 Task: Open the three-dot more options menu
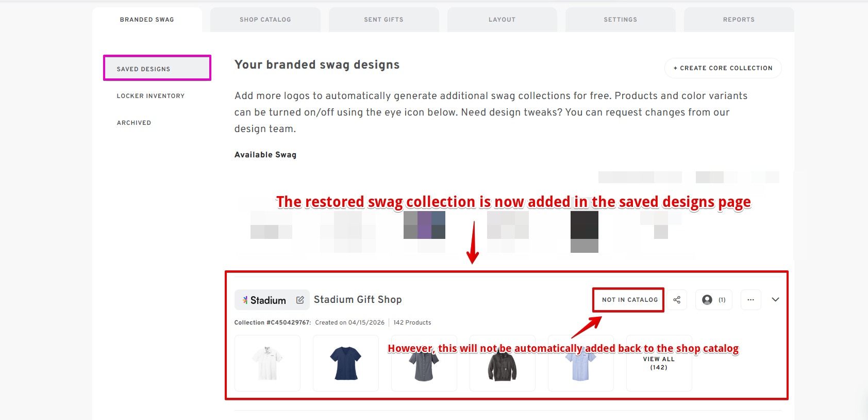point(750,300)
